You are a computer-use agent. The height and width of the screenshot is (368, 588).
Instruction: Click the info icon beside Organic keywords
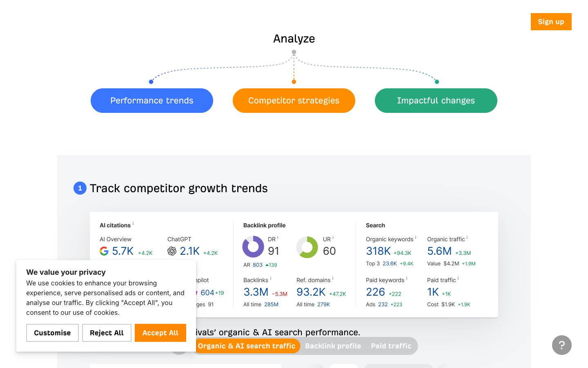point(416,238)
